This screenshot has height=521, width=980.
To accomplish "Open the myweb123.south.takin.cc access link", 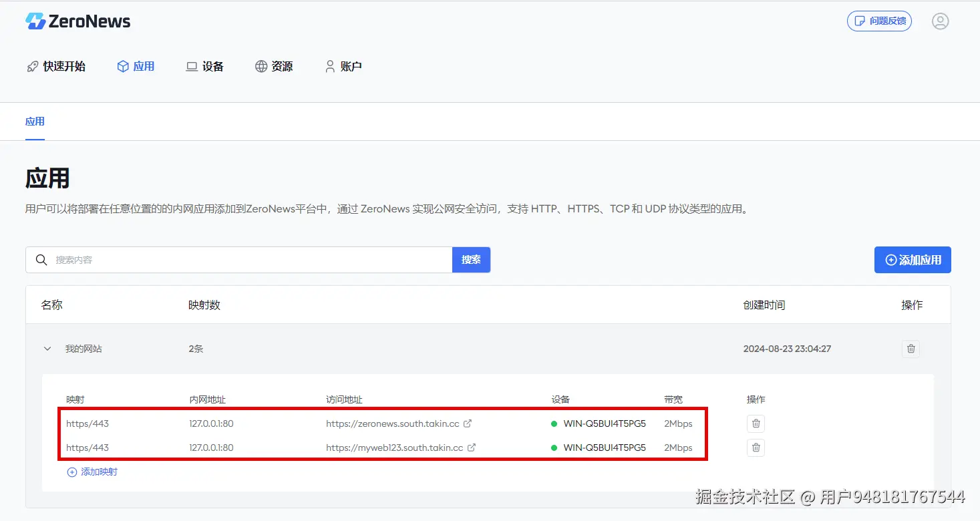I will (x=394, y=448).
